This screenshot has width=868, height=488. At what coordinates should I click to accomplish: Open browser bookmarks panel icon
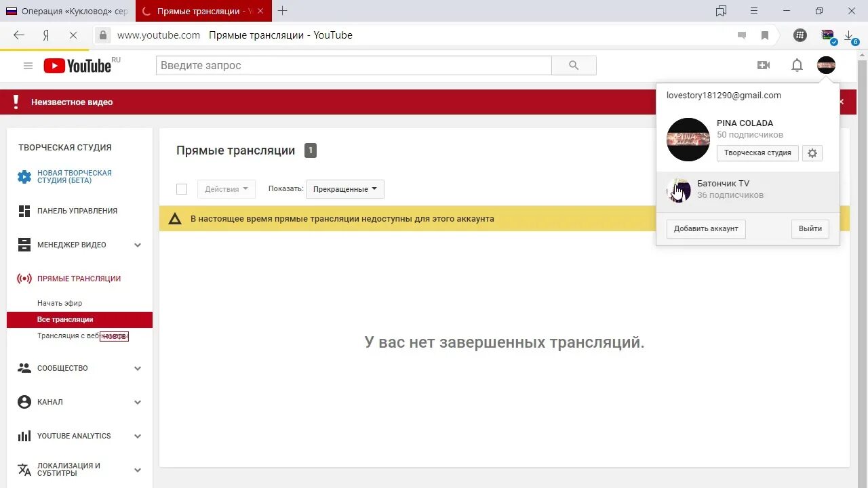click(721, 11)
